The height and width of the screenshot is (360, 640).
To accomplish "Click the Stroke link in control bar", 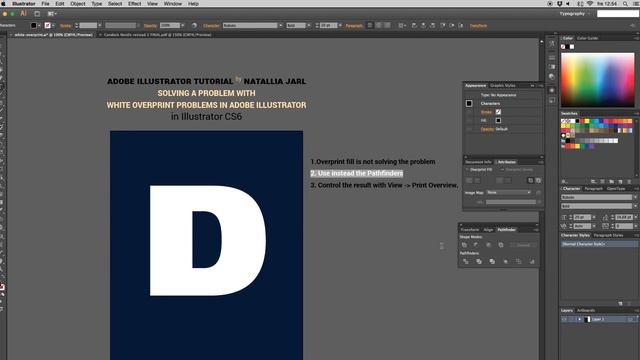I will (65, 26).
